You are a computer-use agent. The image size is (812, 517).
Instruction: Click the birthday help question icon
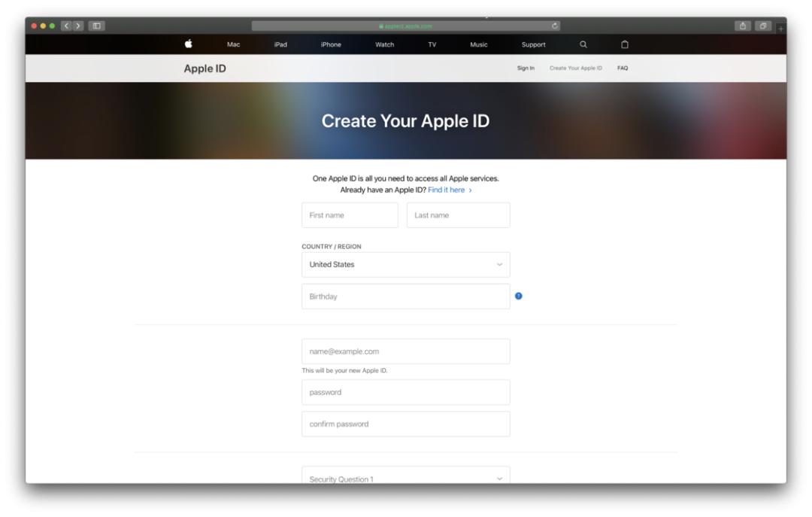pos(518,296)
